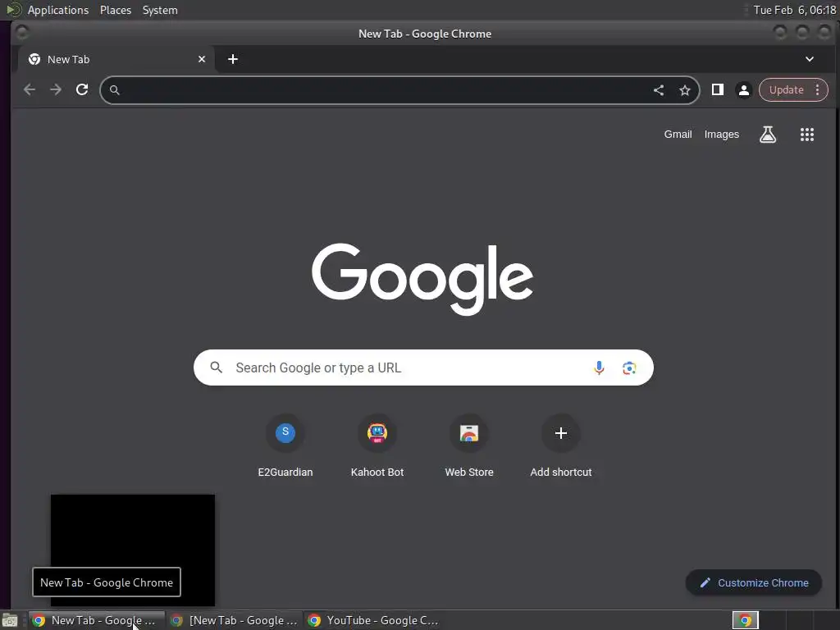This screenshot has height=630, width=840.
Task: Click the clock showing Tue Feb 6
Action: click(x=794, y=10)
